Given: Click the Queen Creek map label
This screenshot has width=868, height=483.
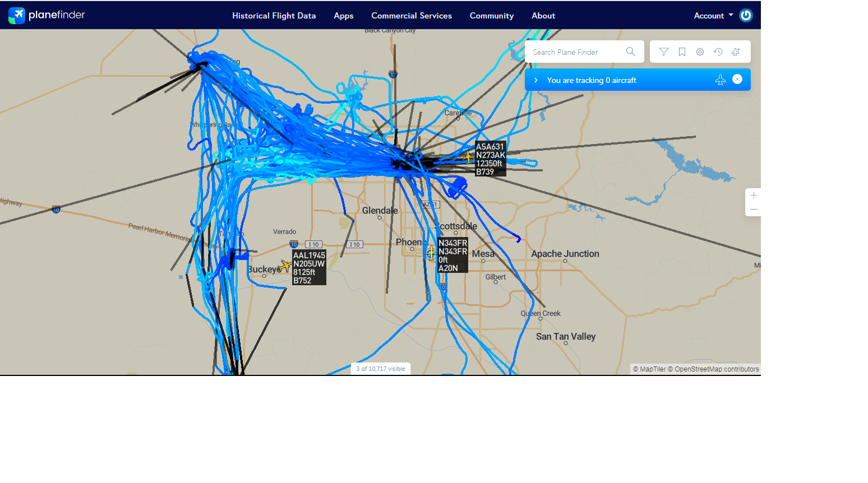Looking at the screenshot, I should pos(541,313).
